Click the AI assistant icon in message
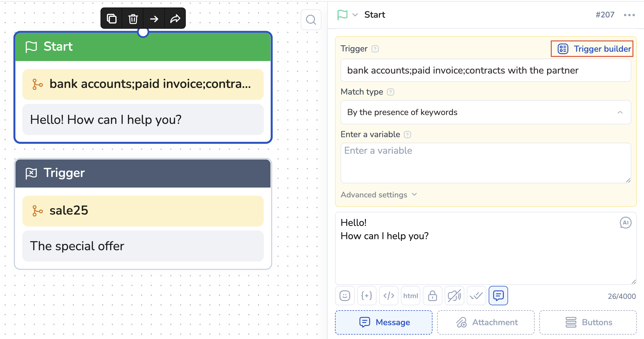This screenshot has height=339, width=644. [x=625, y=223]
